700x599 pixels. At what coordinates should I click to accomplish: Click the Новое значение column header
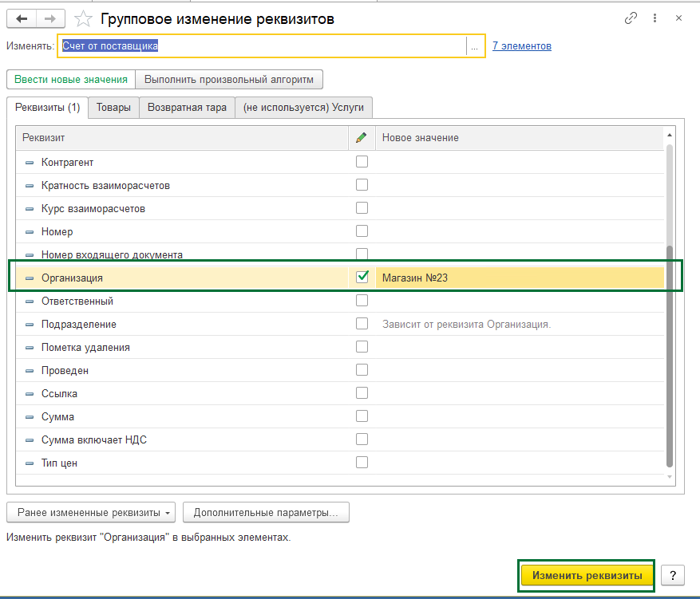coord(520,137)
